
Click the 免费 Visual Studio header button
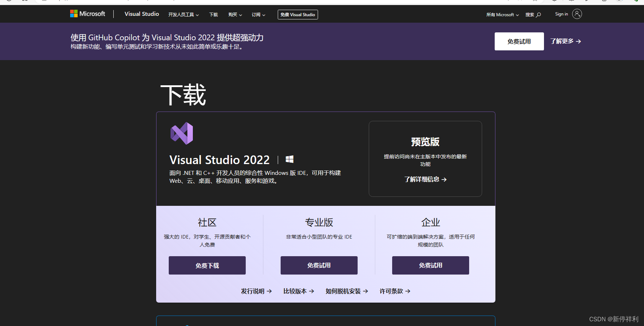point(298,15)
